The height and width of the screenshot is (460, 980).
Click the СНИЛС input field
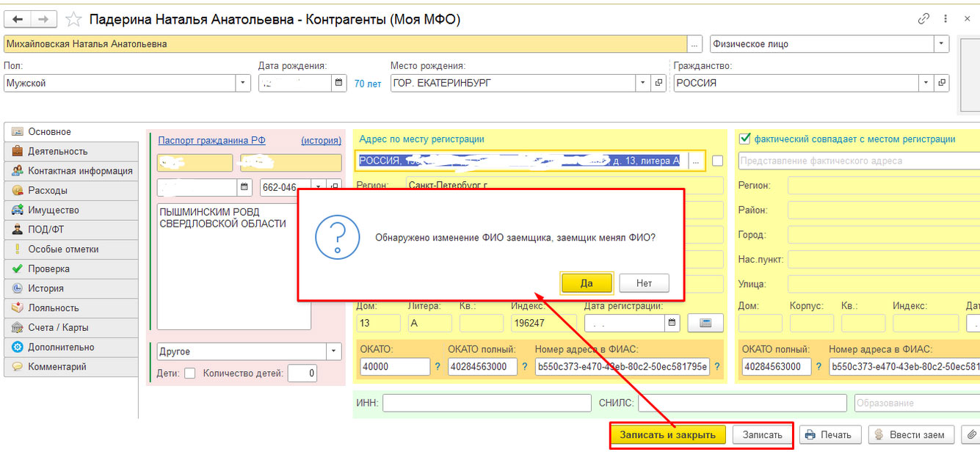[742, 403]
